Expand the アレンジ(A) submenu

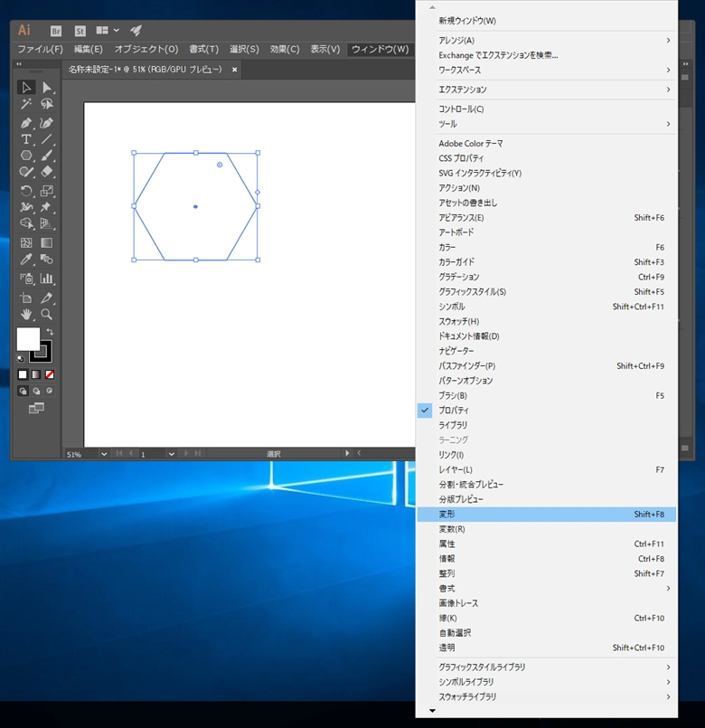pyautogui.click(x=546, y=41)
